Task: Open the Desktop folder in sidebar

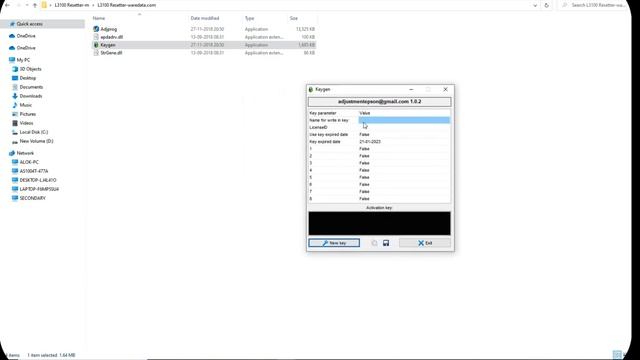Action: tap(28, 78)
